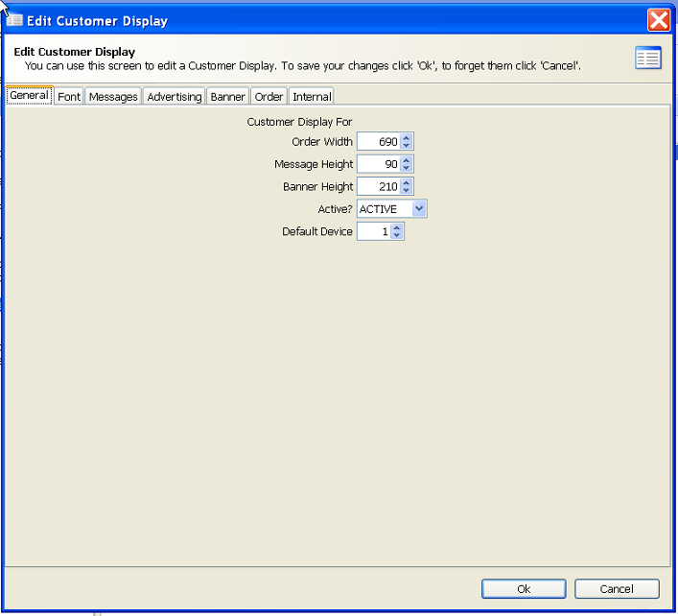Confirm changes with the Ok button
This screenshot has width=678, height=616.
click(x=524, y=589)
